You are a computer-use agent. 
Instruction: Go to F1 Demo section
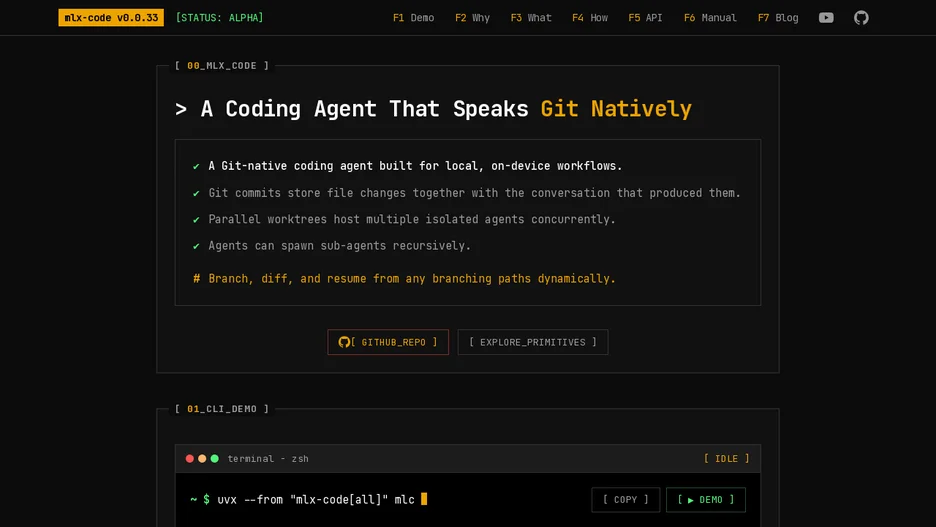pyautogui.click(x=413, y=18)
